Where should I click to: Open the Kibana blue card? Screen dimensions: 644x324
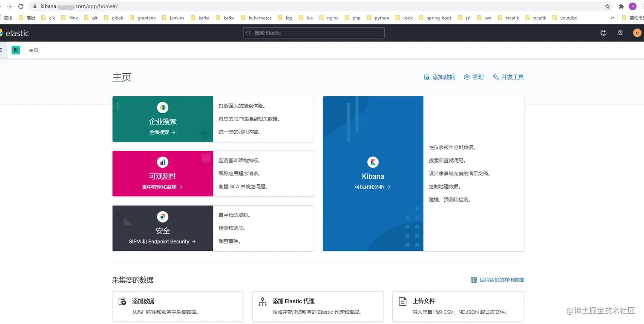[373, 174]
